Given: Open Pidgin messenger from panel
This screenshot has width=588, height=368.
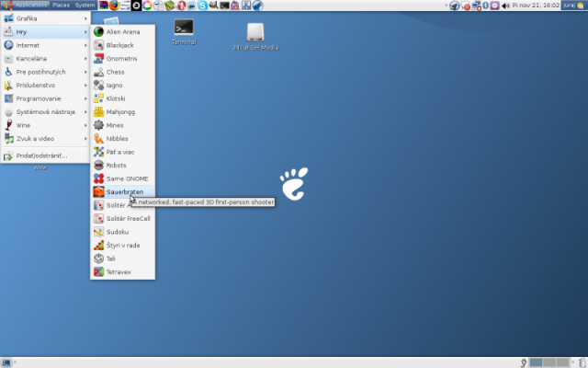Looking at the screenshot, I should (235, 6).
